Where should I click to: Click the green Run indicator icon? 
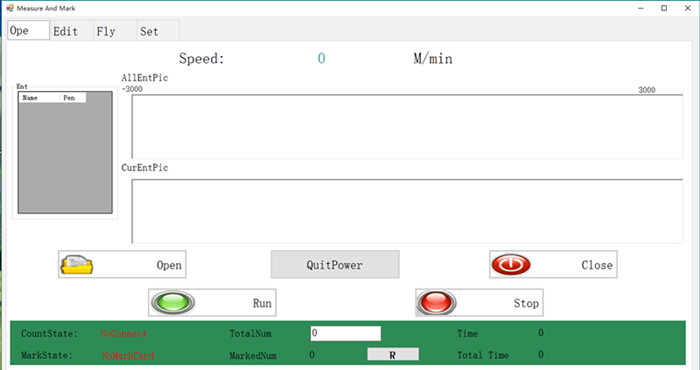pyautogui.click(x=173, y=302)
